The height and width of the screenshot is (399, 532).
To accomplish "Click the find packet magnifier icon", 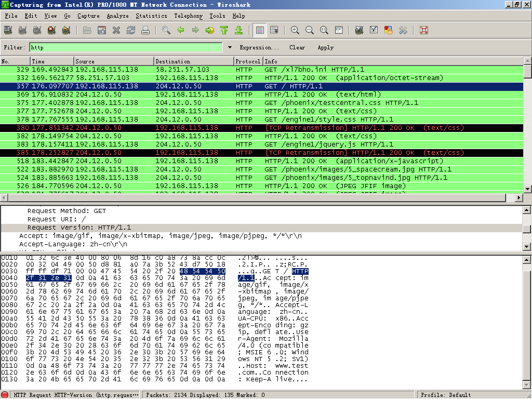I will click(166, 30).
